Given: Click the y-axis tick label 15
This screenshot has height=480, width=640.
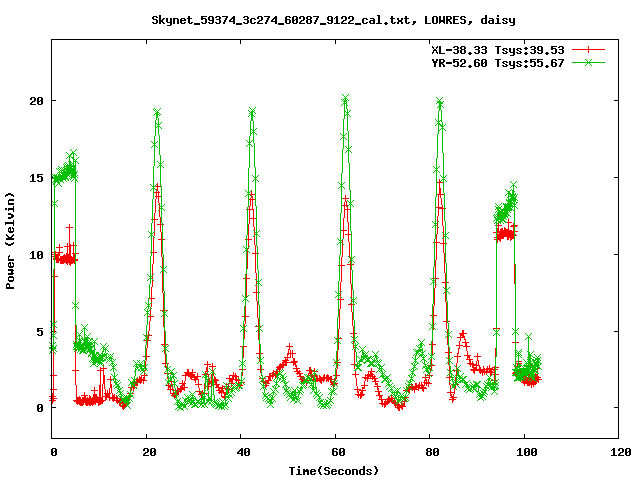Looking at the screenshot, I should click(36, 178).
